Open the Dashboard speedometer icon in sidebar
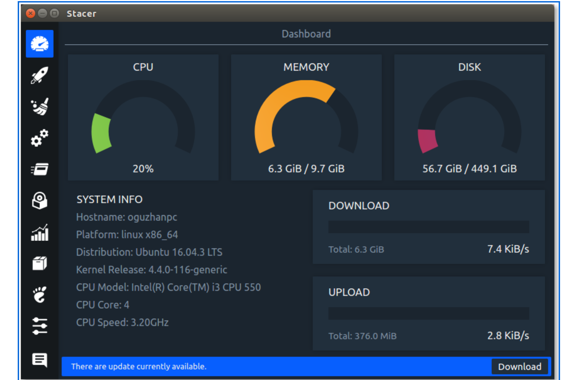This screenshot has height=380, width=588. pyautogui.click(x=40, y=44)
